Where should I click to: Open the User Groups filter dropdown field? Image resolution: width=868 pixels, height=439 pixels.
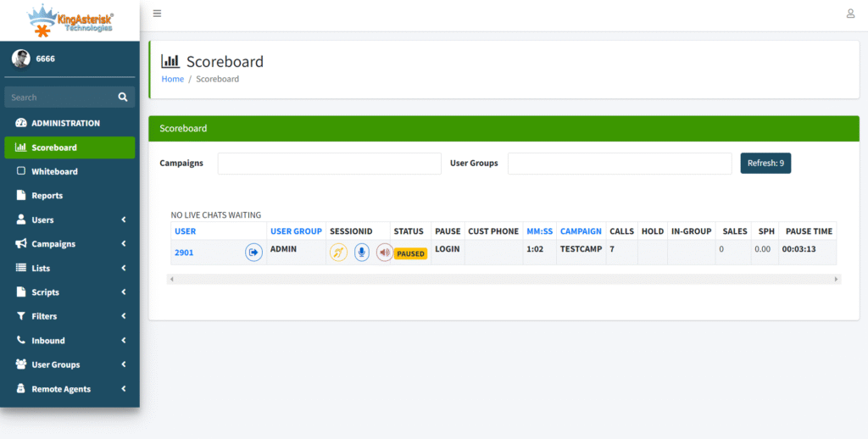[619, 164]
